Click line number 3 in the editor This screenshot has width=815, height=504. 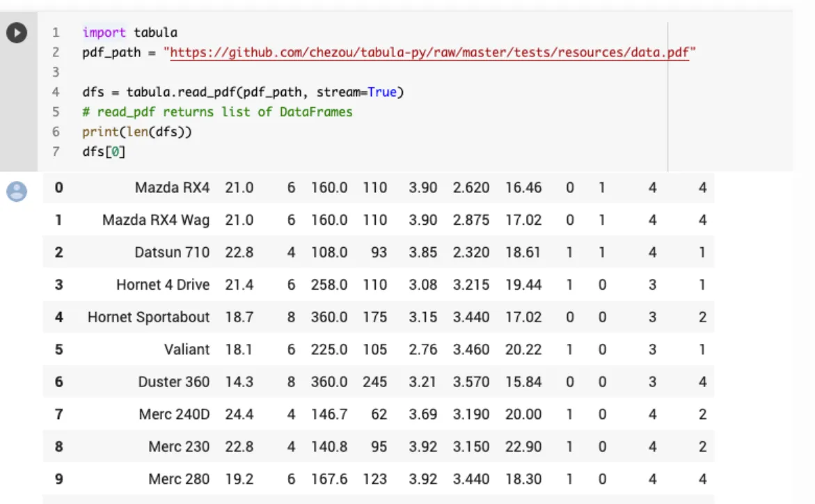click(x=56, y=72)
